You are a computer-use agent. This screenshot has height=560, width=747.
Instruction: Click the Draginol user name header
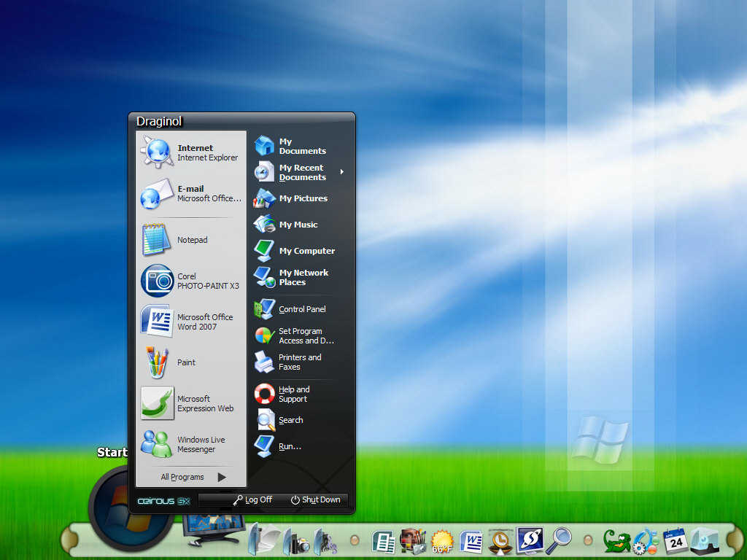pyautogui.click(x=159, y=122)
